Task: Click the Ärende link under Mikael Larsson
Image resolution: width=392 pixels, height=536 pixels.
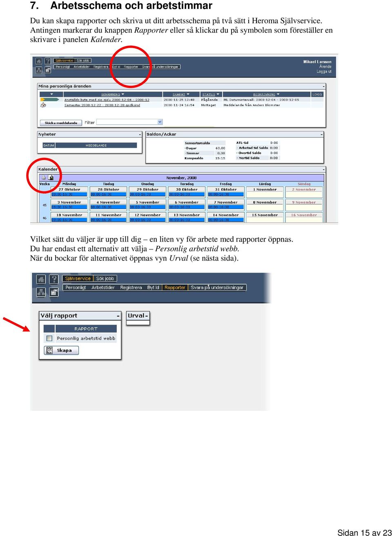Action: (x=325, y=67)
